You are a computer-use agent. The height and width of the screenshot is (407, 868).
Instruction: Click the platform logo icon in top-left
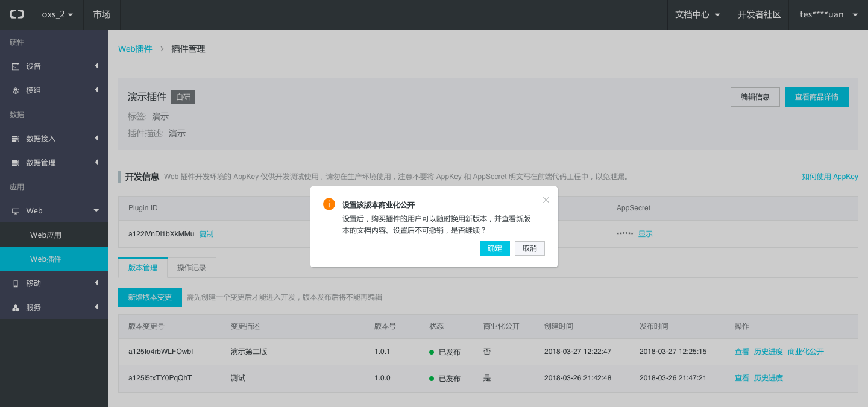point(16,14)
